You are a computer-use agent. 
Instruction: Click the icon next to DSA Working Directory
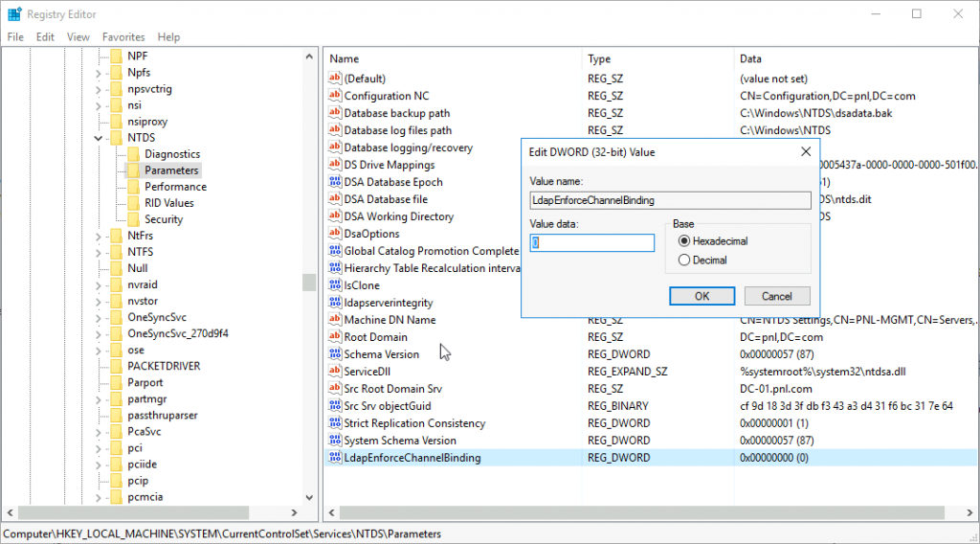pyautogui.click(x=335, y=216)
